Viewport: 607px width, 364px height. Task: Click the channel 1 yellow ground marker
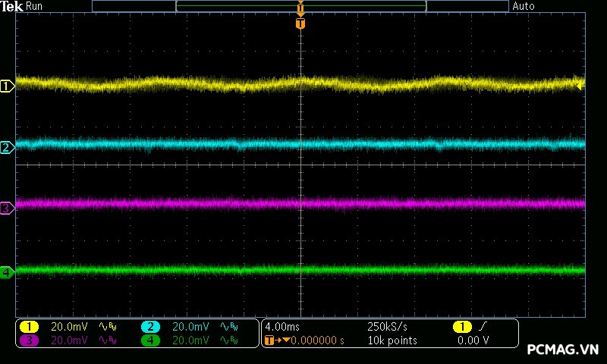[7, 86]
